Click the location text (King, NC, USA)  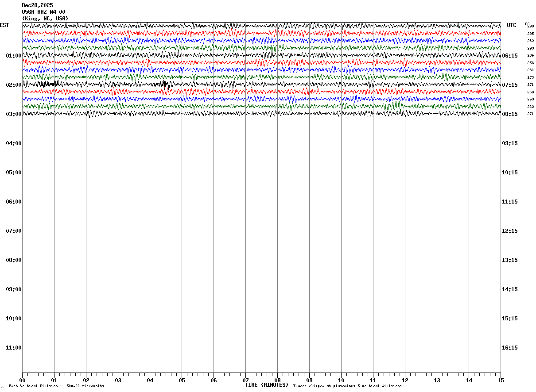tap(45, 19)
